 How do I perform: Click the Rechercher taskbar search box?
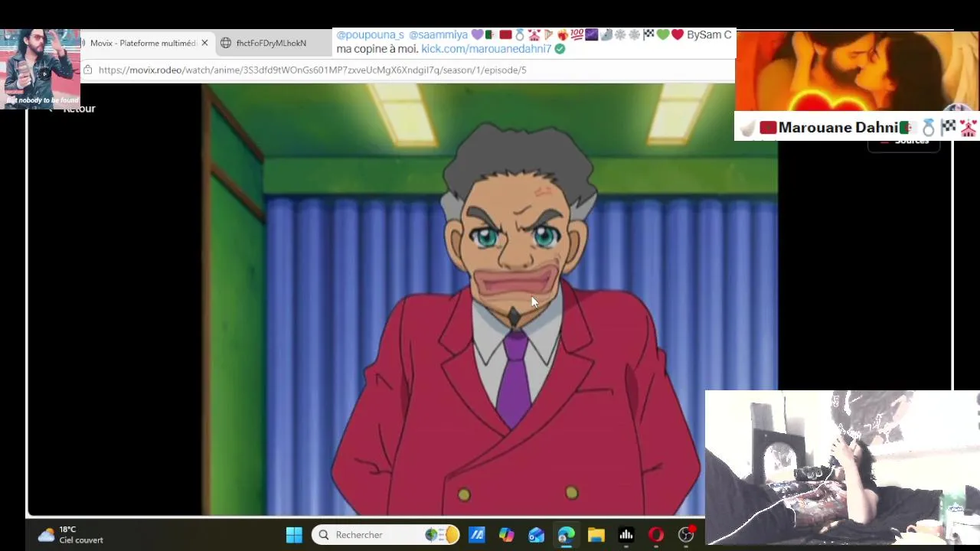pos(386,535)
